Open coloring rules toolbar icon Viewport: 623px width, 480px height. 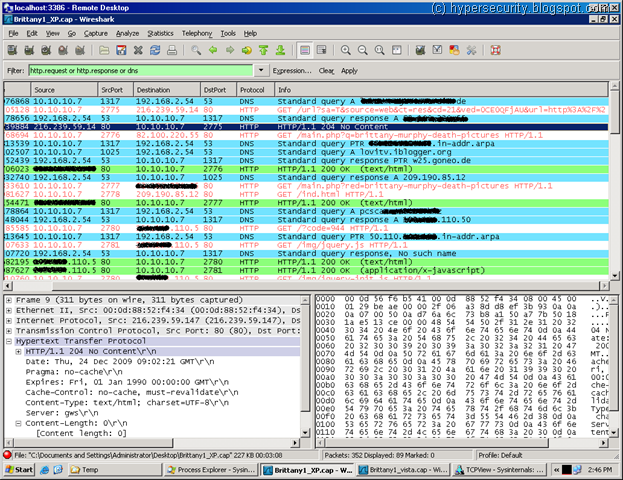coord(454,50)
